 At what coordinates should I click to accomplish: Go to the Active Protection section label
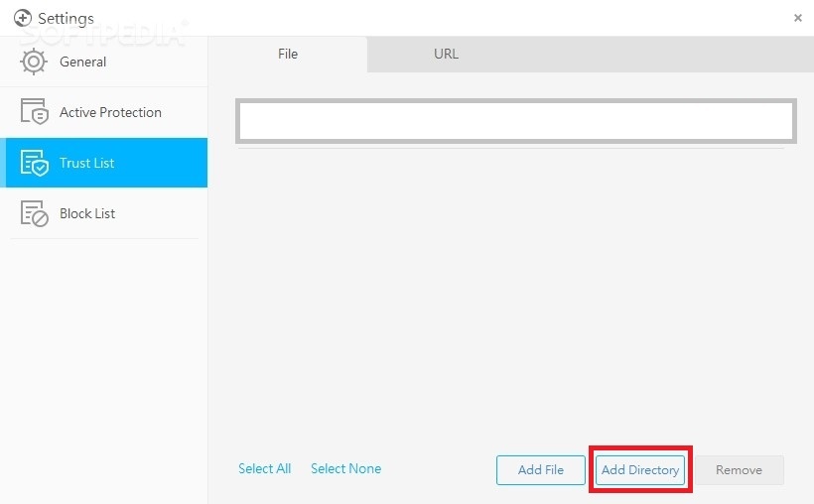pyautogui.click(x=110, y=112)
